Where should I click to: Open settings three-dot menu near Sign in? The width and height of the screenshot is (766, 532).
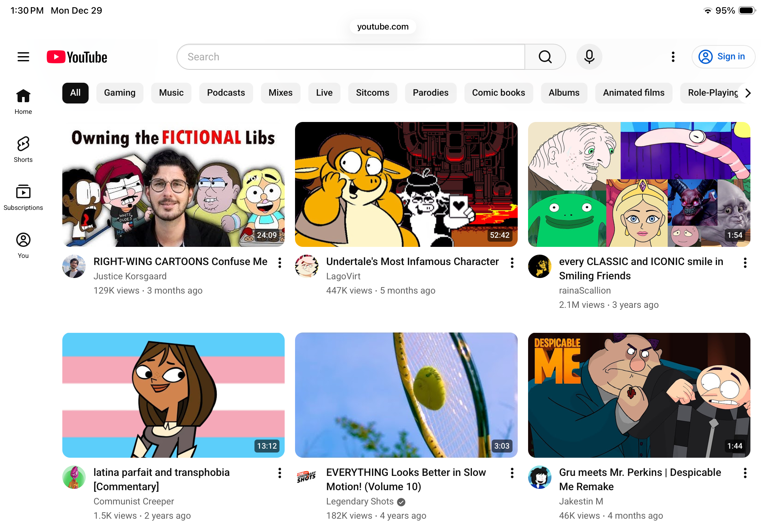pyautogui.click(x=673, y=57)
